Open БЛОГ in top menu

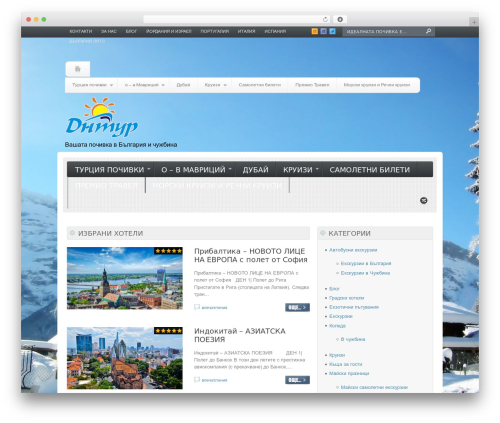[131, 31]
